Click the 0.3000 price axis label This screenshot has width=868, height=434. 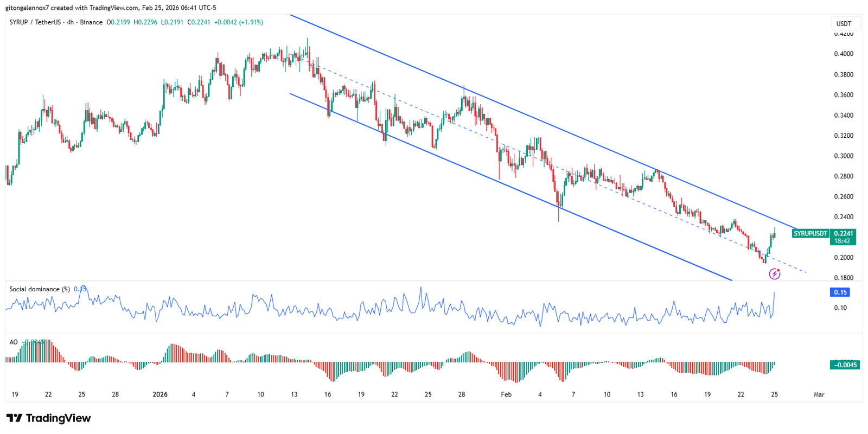pos(843,156)
